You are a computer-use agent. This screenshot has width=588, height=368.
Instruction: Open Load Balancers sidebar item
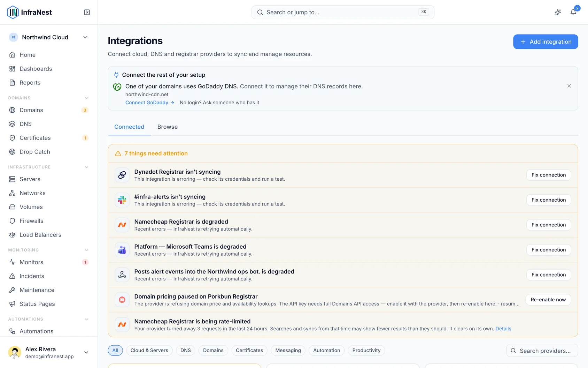(49, 235)
